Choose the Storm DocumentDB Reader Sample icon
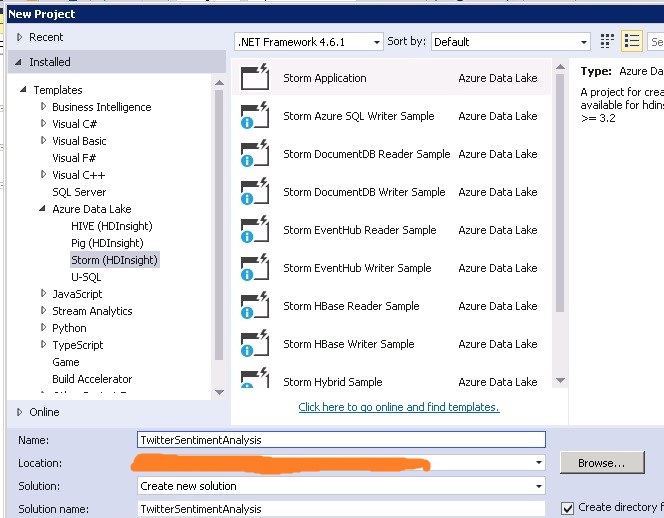 (255, 154)
